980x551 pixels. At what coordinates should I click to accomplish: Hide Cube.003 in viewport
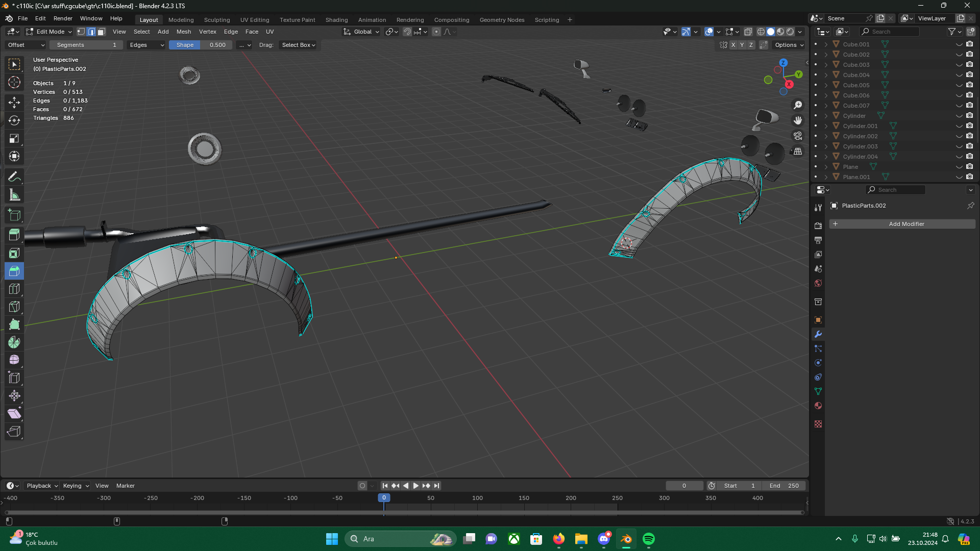(959, 65)
